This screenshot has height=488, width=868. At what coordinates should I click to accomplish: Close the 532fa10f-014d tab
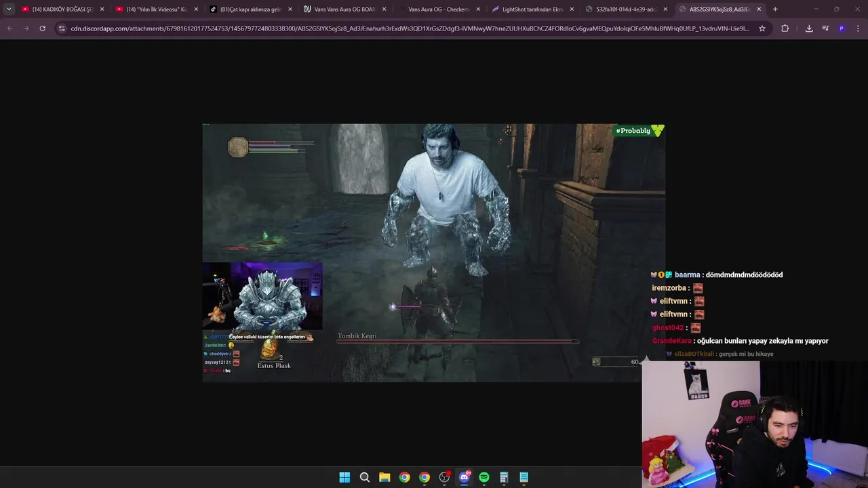click(x=665, y=9)
